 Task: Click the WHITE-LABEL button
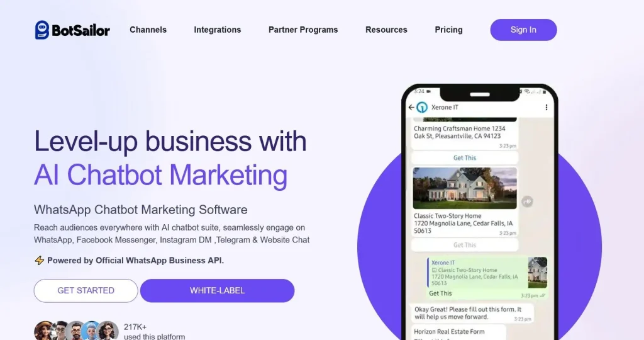tap(217, 291)
